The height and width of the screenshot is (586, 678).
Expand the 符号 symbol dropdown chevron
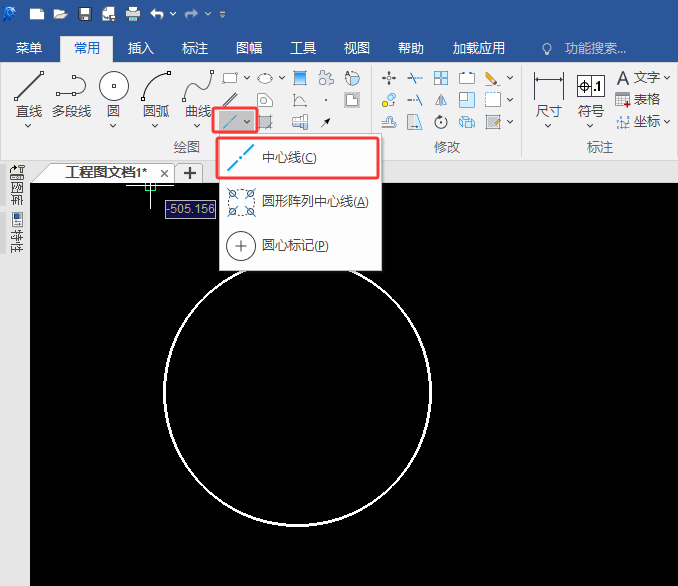(590, 126)
